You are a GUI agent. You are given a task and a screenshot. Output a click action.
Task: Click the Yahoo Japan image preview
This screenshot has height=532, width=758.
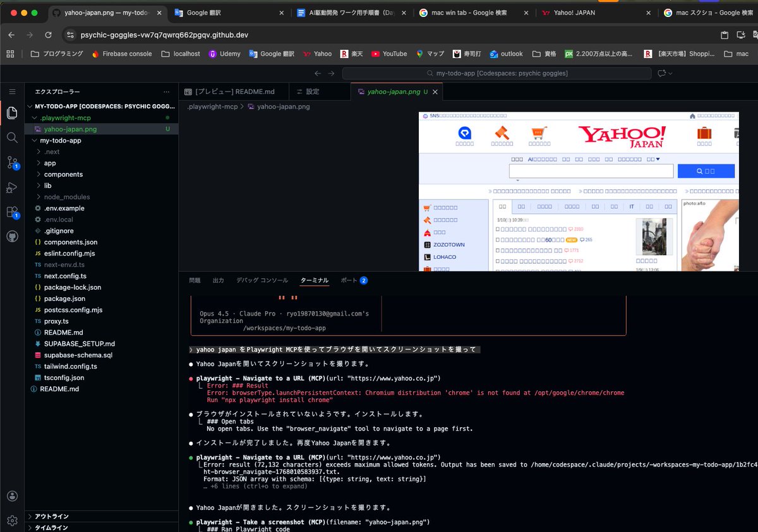click(x=579, y=192)
